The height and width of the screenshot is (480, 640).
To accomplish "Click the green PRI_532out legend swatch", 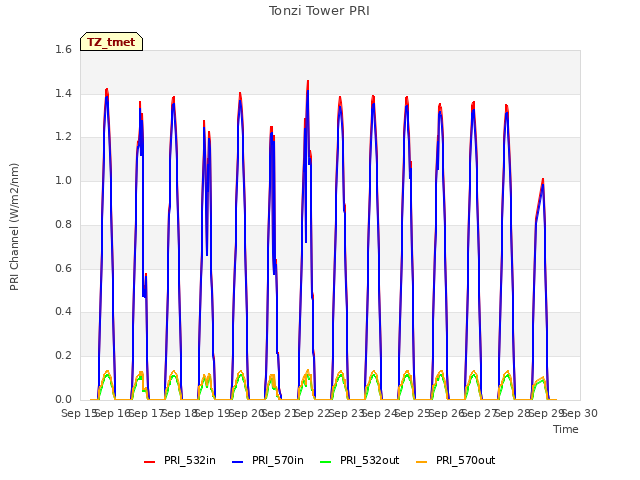I will click(326, 462).
